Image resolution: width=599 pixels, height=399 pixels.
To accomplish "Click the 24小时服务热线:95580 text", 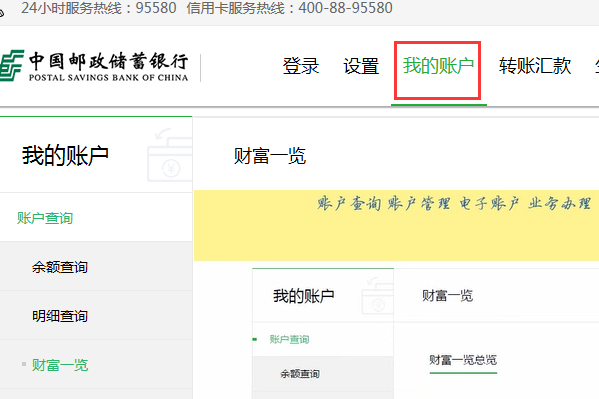I will pyautogui.click(x=99, y=8).
